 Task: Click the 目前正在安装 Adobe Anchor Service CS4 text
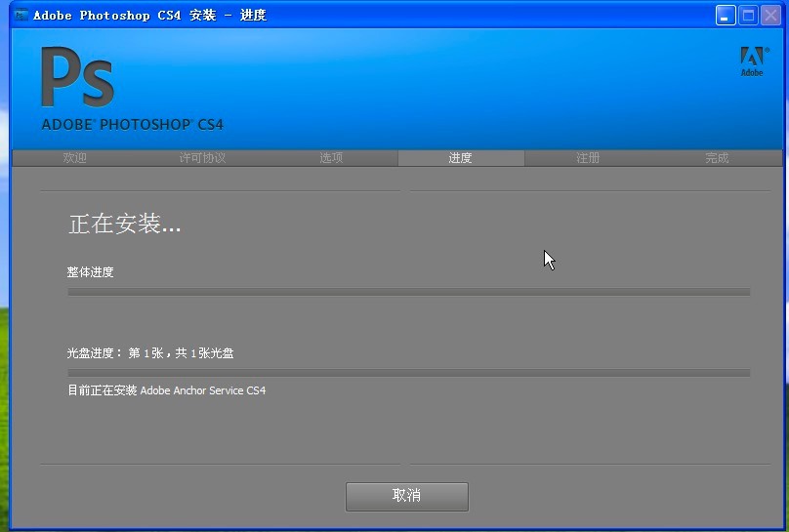click(167, 390)
